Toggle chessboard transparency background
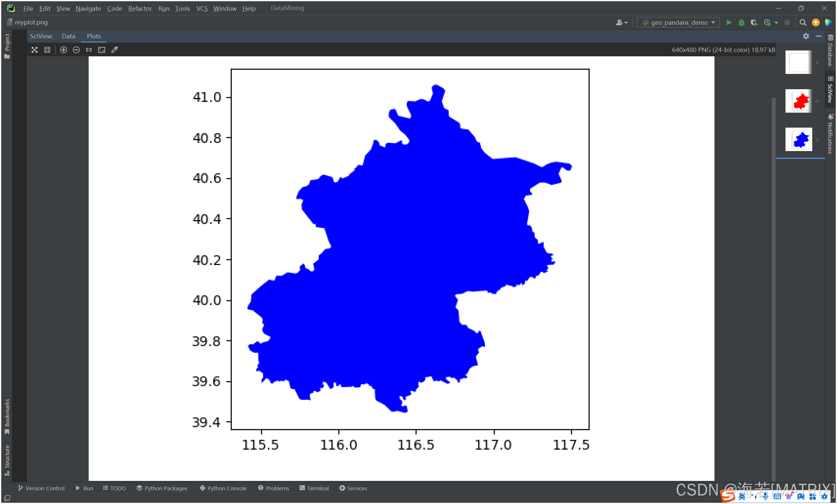This screenshot has width=837, height=504. tap(35, 50)
